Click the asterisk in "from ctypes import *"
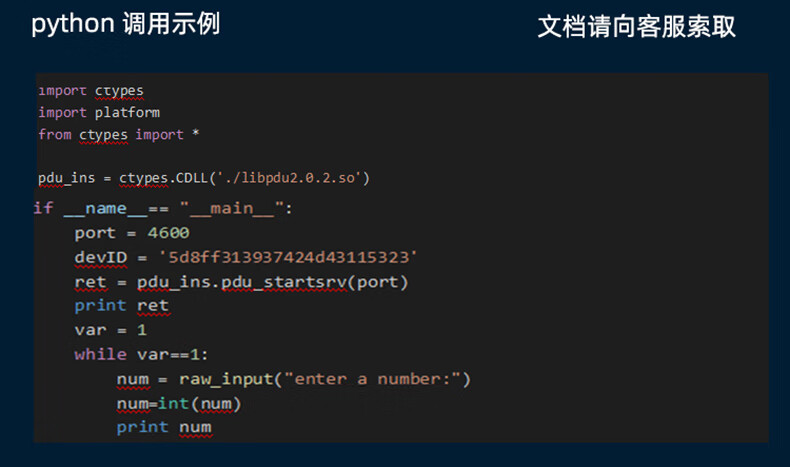The width and height of the screenshot is (790, 467). 194,134
